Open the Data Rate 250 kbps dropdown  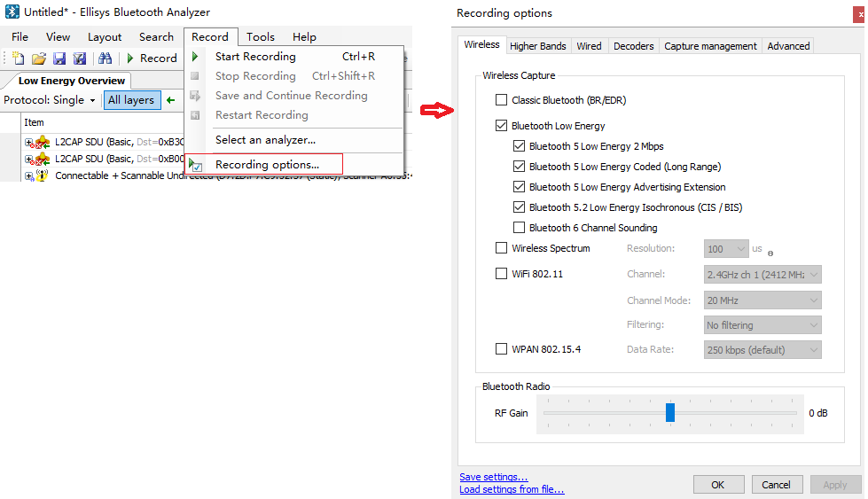[x=762, y=349]
